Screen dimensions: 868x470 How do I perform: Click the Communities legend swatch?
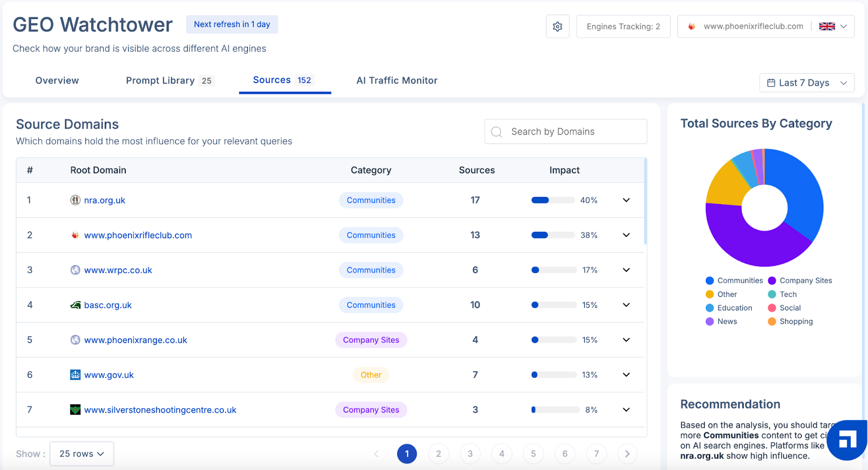click(x=710, y=281)
